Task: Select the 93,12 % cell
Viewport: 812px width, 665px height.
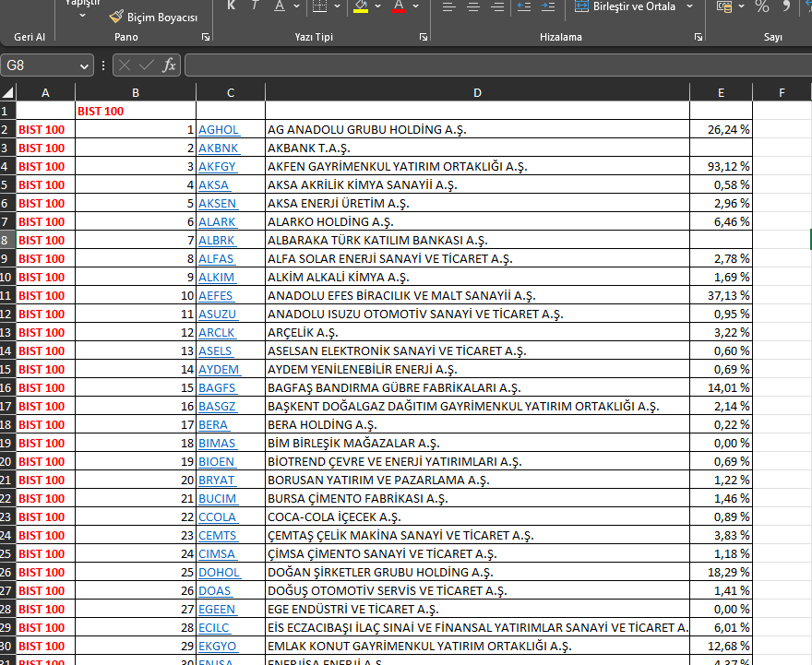Action: 721,166
